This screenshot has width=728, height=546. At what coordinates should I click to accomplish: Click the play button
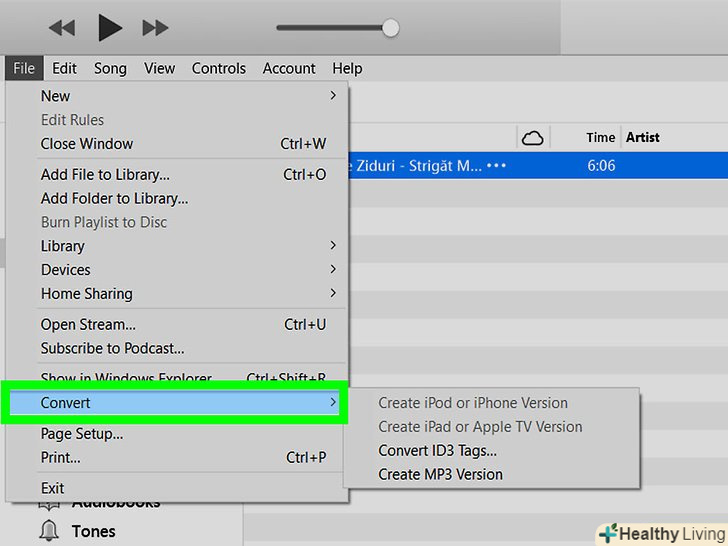coord(110,28)
